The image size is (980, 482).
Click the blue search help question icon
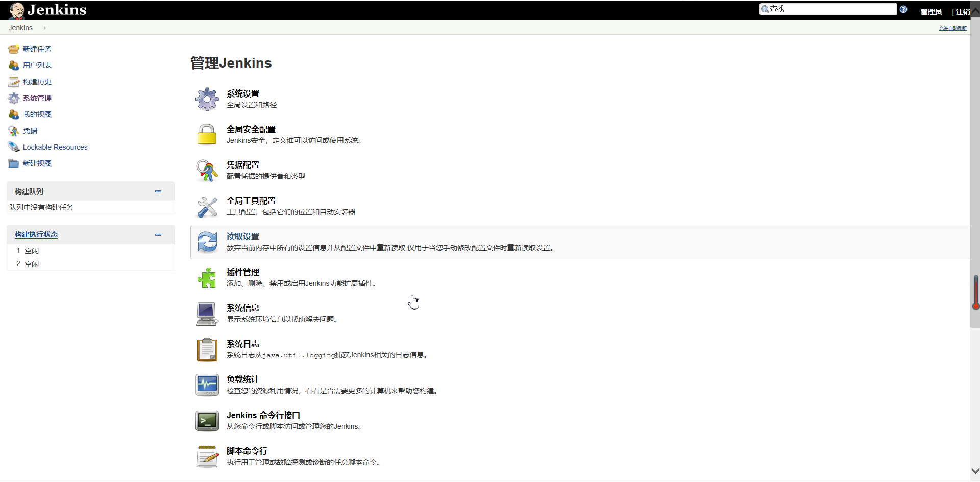click(903, 9)
